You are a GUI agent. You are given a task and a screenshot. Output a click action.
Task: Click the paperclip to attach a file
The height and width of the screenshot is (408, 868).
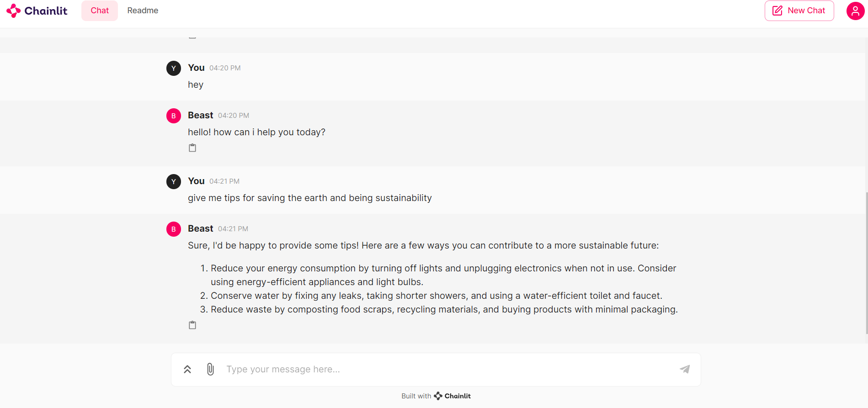[x=210, y=369]
